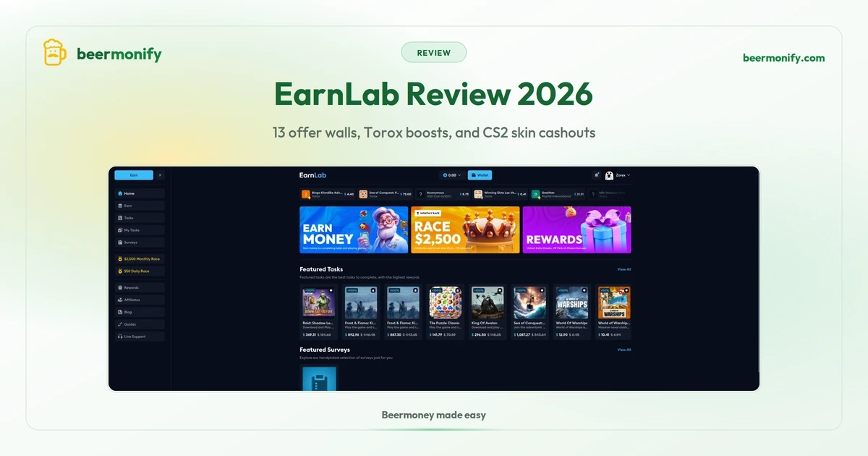
Task: Open the 0.00 balance dropdown
Action: click(x=451, y=175)
